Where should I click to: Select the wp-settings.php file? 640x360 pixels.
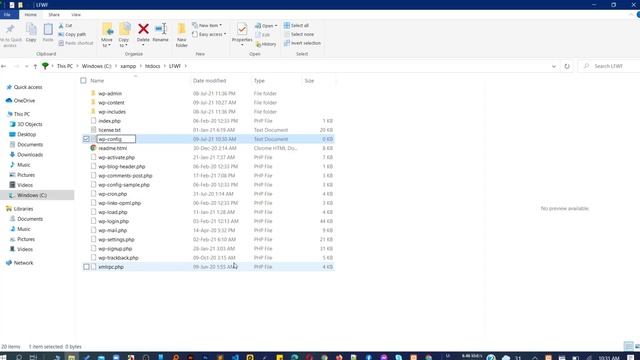[208, 240]
